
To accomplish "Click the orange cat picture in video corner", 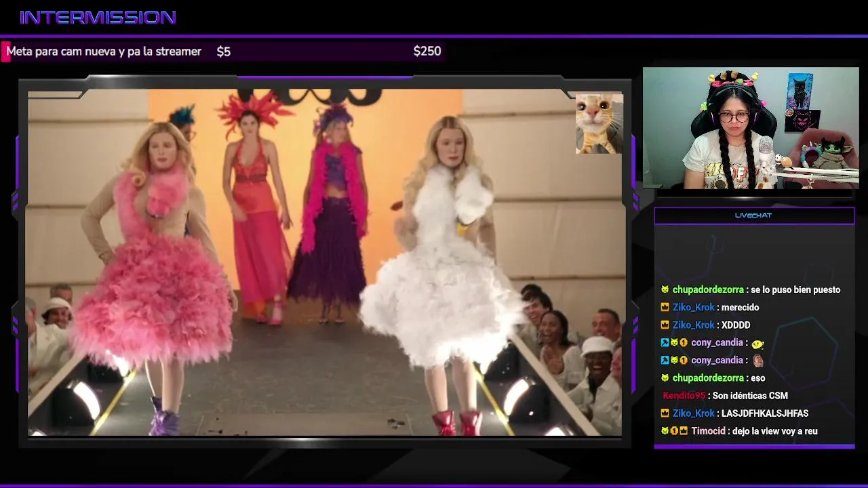I will click(599, 123).
